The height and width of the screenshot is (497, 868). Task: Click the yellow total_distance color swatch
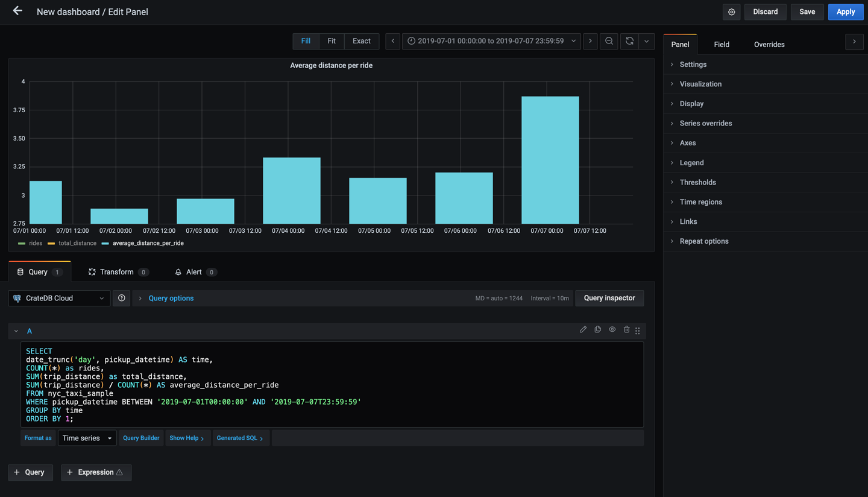pos(51,244)
